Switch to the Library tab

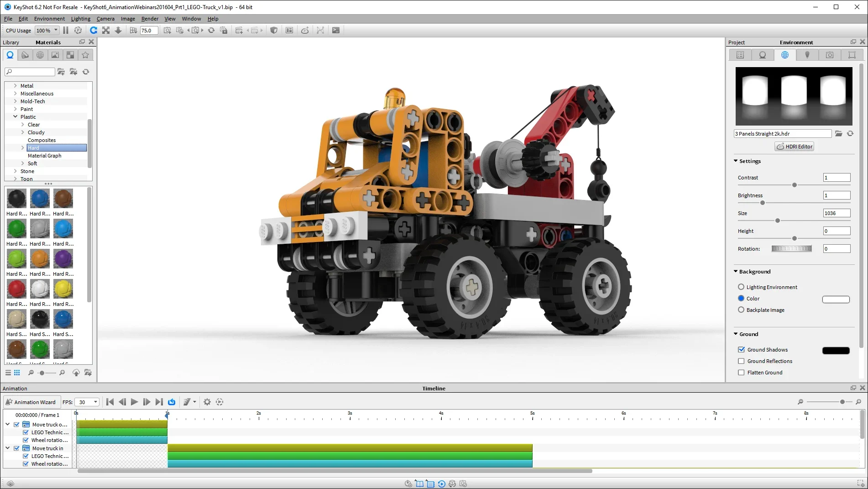coord(11,42)
